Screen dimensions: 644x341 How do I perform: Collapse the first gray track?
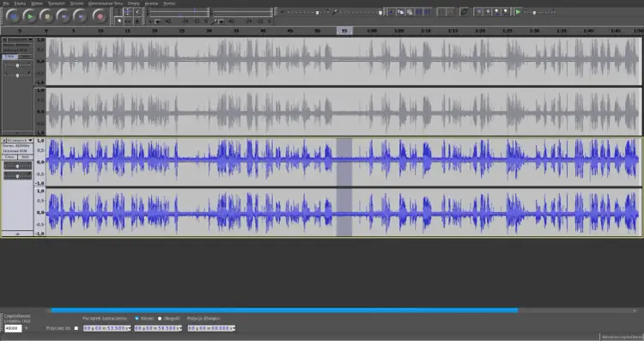coord(17,132)
